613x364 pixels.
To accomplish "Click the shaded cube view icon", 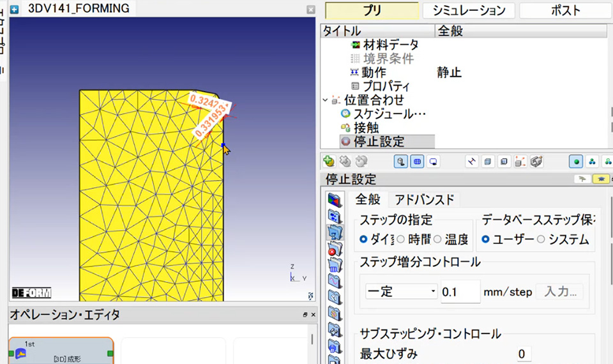I will [487, 162].
